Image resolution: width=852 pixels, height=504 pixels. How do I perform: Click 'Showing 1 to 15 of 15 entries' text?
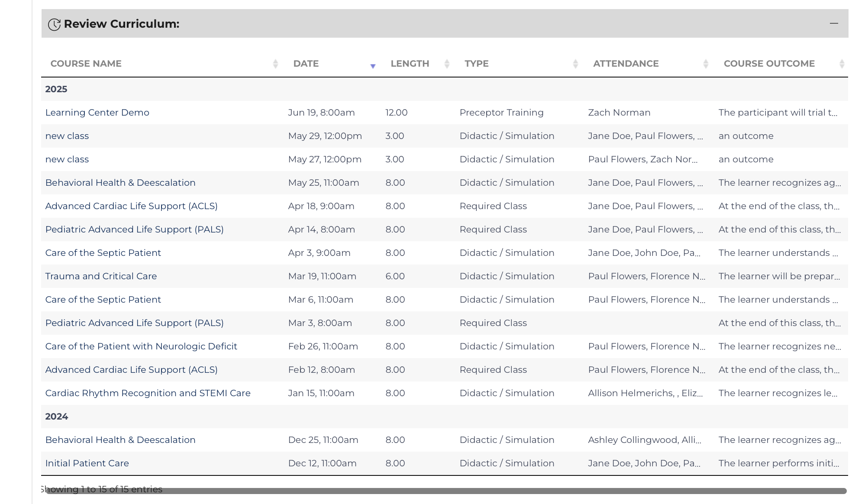pos(102,489)
